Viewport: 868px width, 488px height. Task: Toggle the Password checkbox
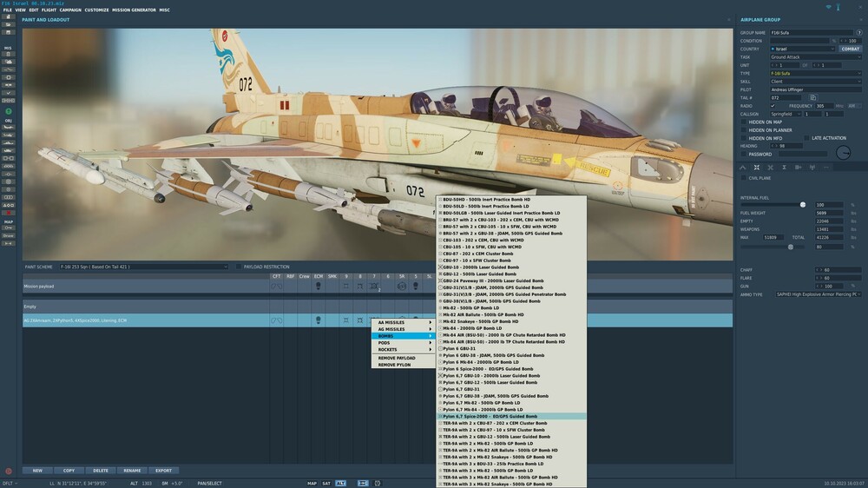click(744, 154)
